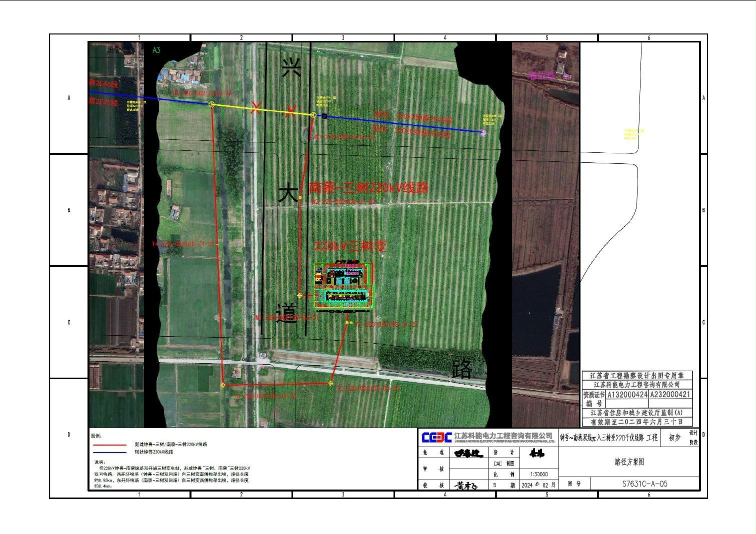Viewport: 756px width, 534px height.
Task: Click the '南蔡-三树220kV线路' label
Action: (369, 188)
